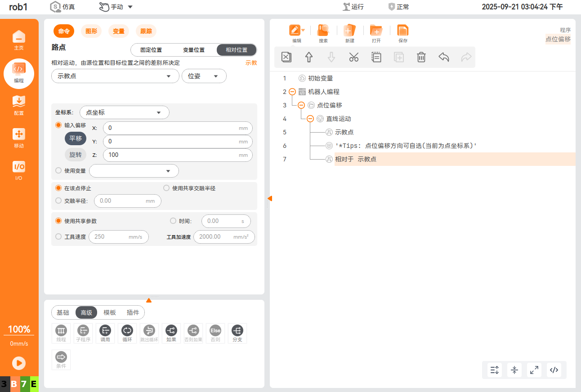Click the Save (保存) program icon
Viewport: 581px width, 392px height.
point(402,33)
